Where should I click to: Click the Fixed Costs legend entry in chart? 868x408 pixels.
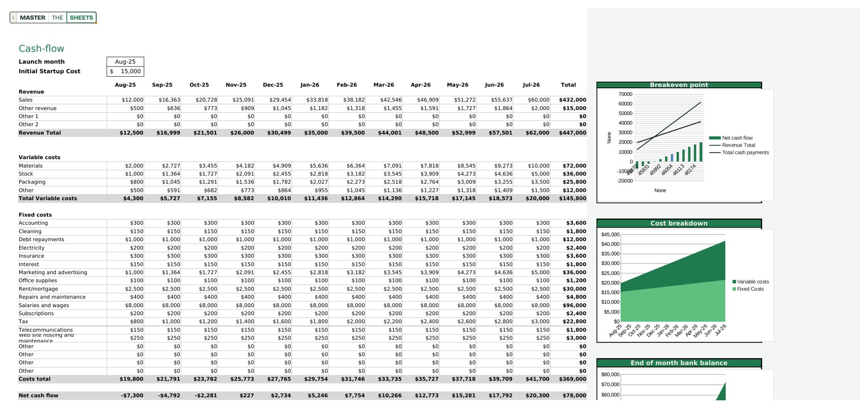point(748,289)
